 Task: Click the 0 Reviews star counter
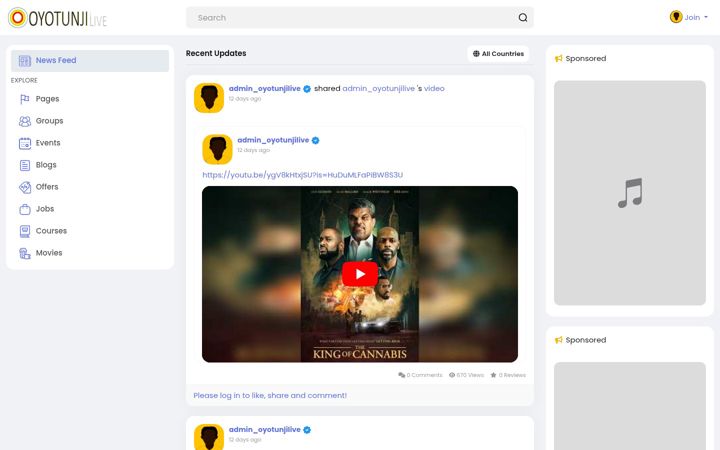(x=508, y=375)
